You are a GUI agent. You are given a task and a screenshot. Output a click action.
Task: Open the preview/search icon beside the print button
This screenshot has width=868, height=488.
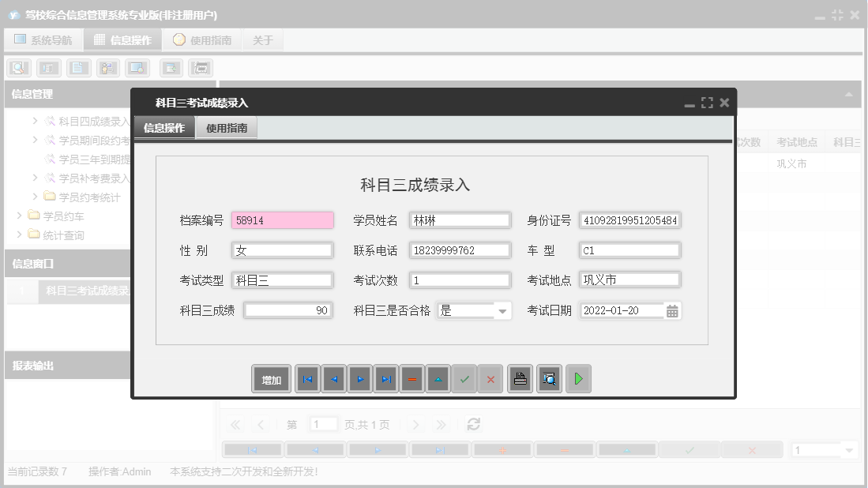[549, 378]
